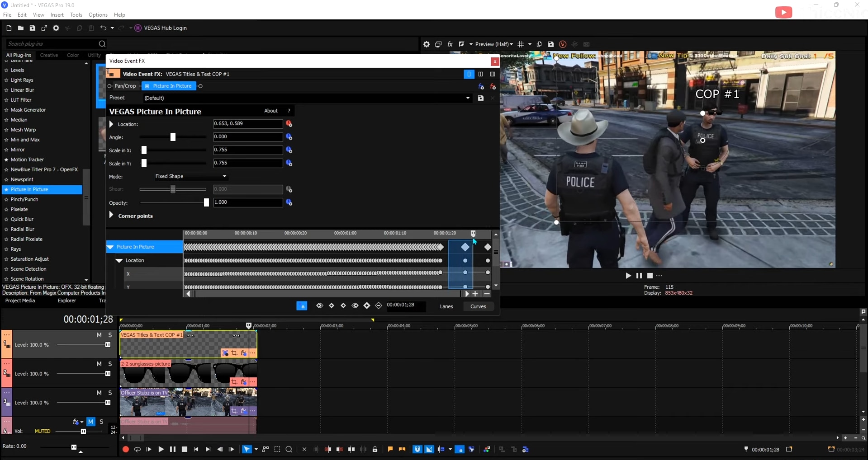The image size is (868, 460).
Task: Click Play in the main transport bar
Action: pyautogui.click(x=161, y=449)
